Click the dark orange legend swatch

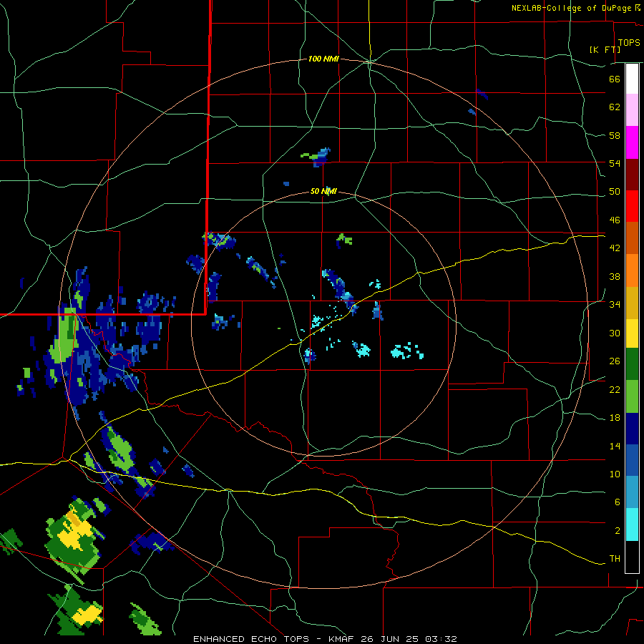[632, 238]
